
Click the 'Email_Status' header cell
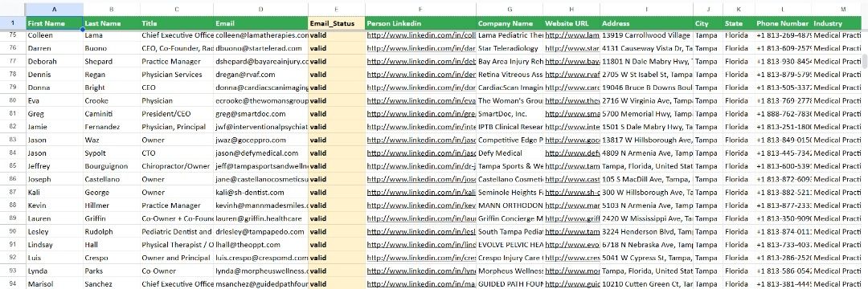pos(336,23)
